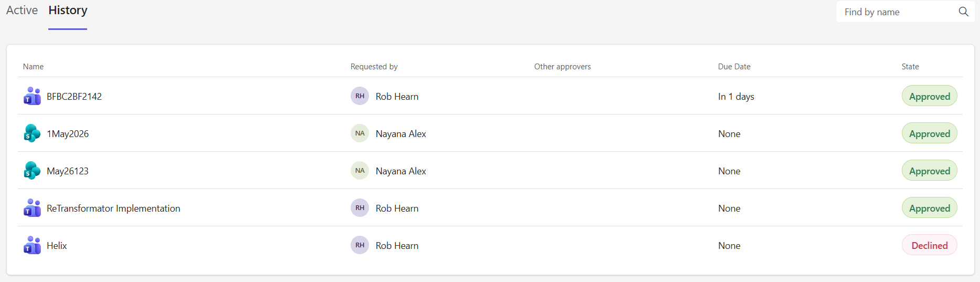The image size is (980, 282).
Task: Focus the Find by name search field
Action: coord(898,12)
